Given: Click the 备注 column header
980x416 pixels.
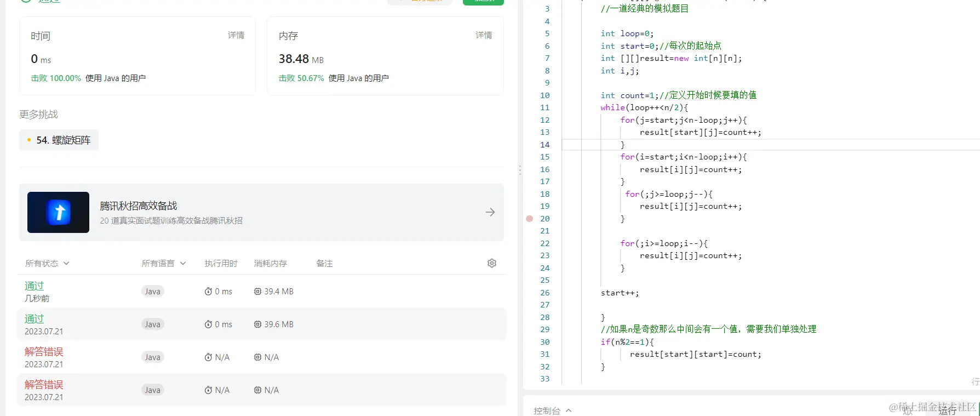Looking at the screenshot, I should click(x=324, y=264).
